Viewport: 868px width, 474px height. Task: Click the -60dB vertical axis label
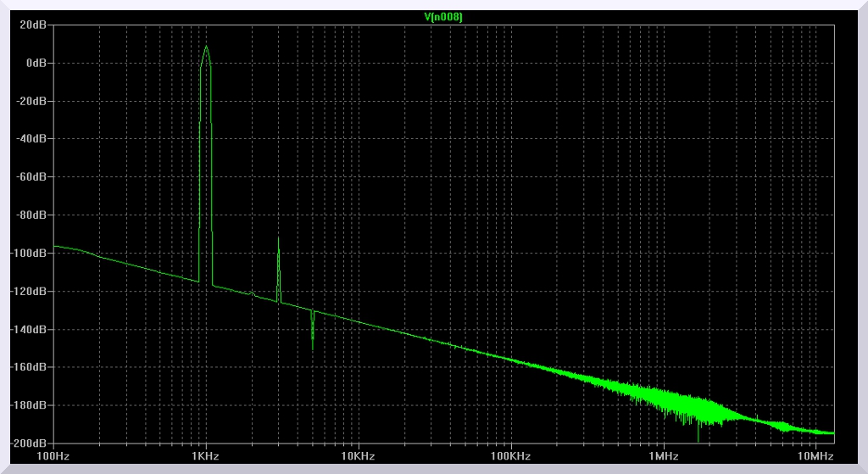[32, 177]
